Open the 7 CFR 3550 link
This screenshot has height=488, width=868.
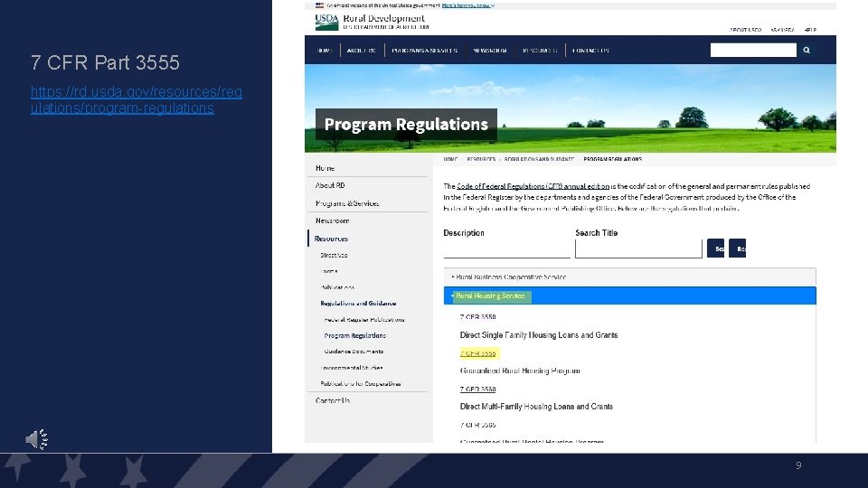point(477,317)
